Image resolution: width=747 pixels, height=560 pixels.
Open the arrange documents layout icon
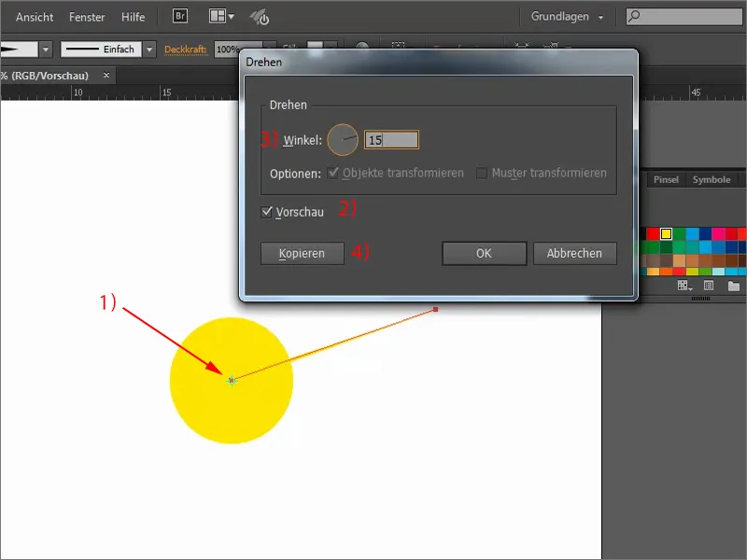(221, 16)
